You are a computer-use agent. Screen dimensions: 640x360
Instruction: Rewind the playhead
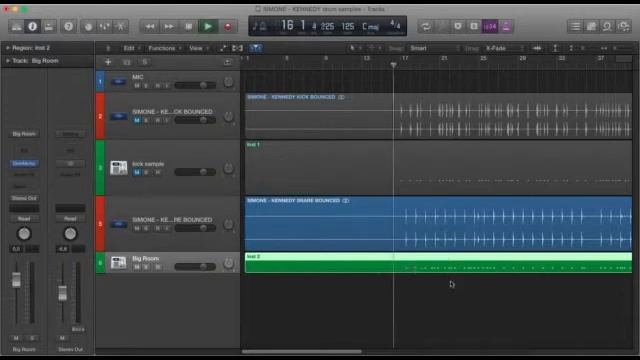point(149,27)
